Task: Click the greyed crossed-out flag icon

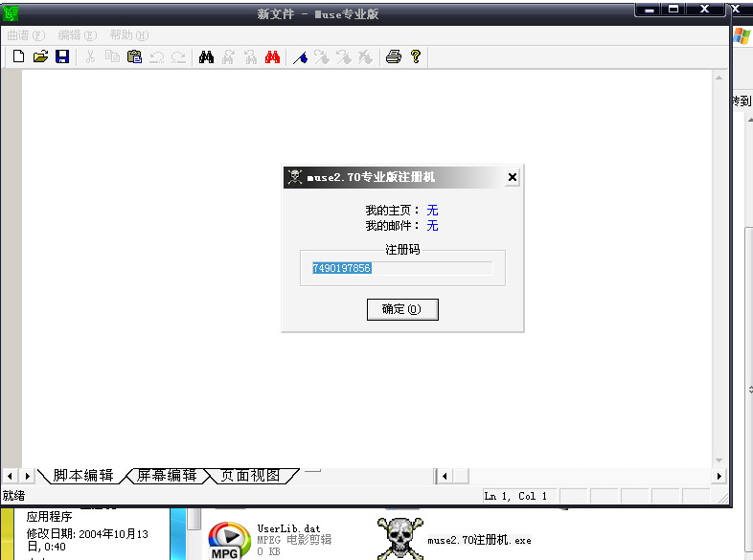Action: [x=365, y=57]
